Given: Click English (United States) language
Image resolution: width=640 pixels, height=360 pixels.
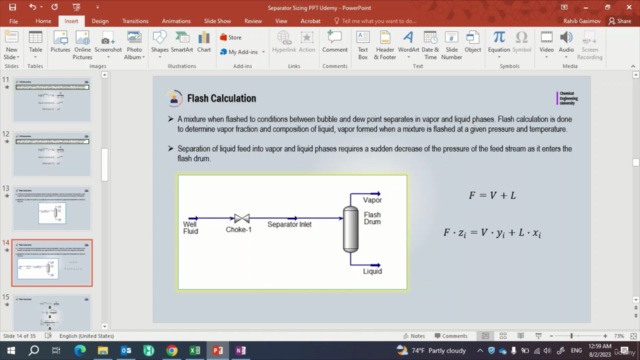Looking at the screenshot, I should click(87, 336).
